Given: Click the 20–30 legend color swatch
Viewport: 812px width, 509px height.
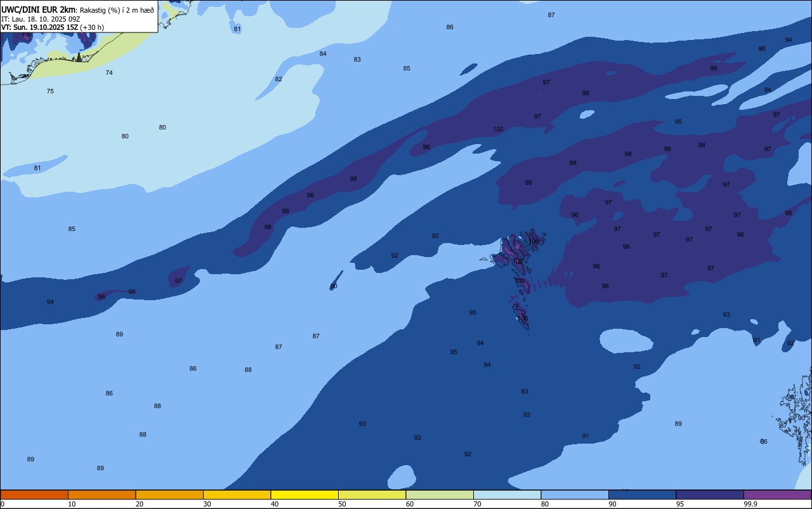Looking at the screenshot, I should click(169, 494).
